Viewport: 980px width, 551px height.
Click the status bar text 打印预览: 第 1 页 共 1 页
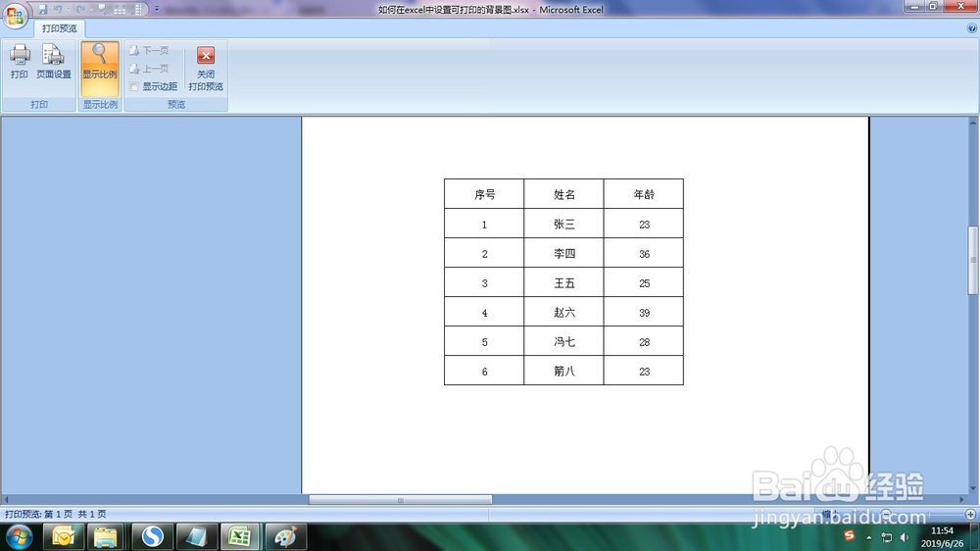56,514
